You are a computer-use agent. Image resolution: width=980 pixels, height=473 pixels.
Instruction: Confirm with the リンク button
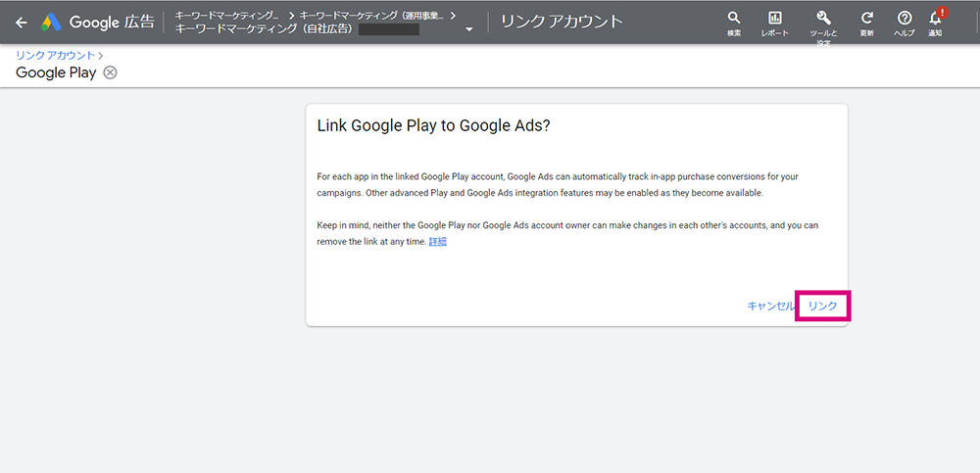pyautogui.click(x=822, y=307)
